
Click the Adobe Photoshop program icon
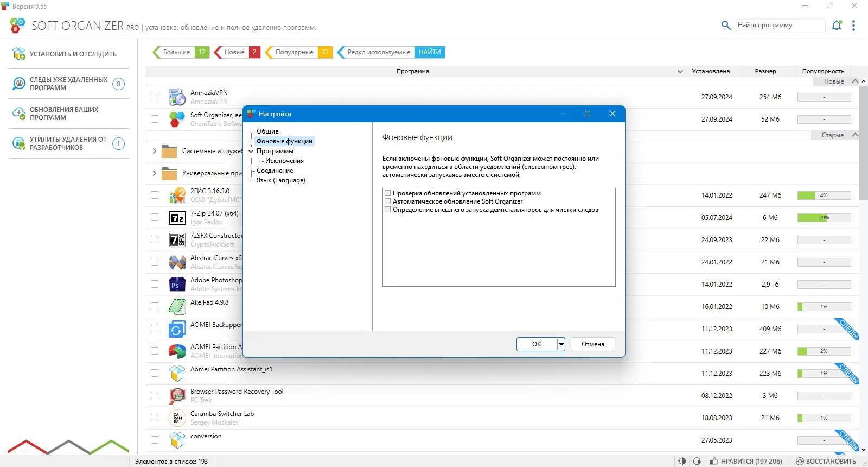[177, 285]
